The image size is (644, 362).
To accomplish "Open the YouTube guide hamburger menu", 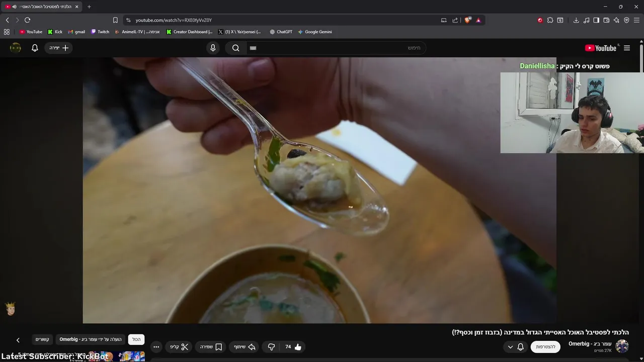I will pos(627,48).
